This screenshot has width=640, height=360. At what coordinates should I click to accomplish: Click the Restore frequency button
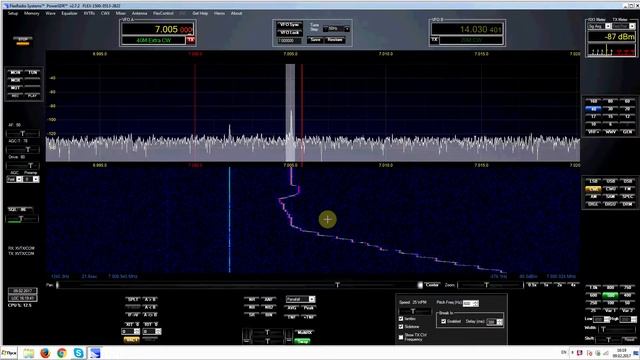coord(335,40)
